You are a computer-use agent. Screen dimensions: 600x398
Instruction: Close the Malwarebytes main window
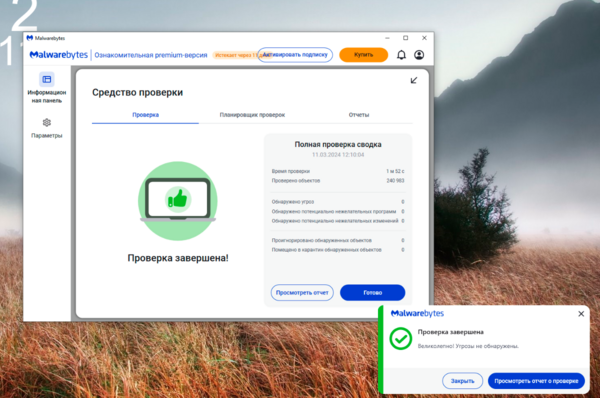coord(424,38)
